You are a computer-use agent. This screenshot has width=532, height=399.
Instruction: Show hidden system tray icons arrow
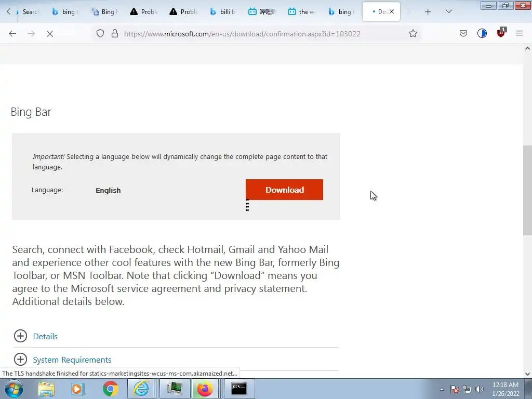(x=442, y=389)
